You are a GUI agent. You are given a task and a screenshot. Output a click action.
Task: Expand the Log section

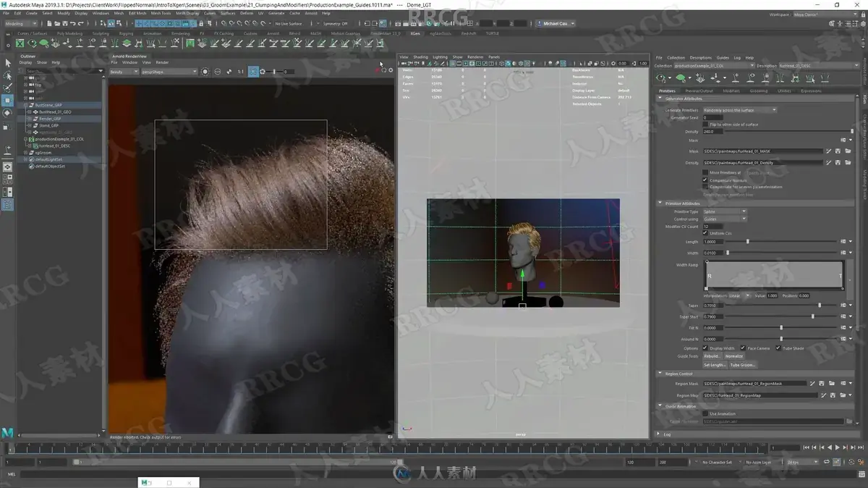coord(660,434)
